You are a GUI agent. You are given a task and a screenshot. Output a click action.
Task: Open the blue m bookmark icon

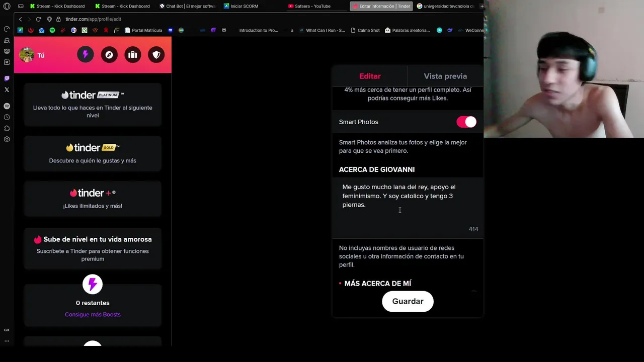tap(170, 30)
